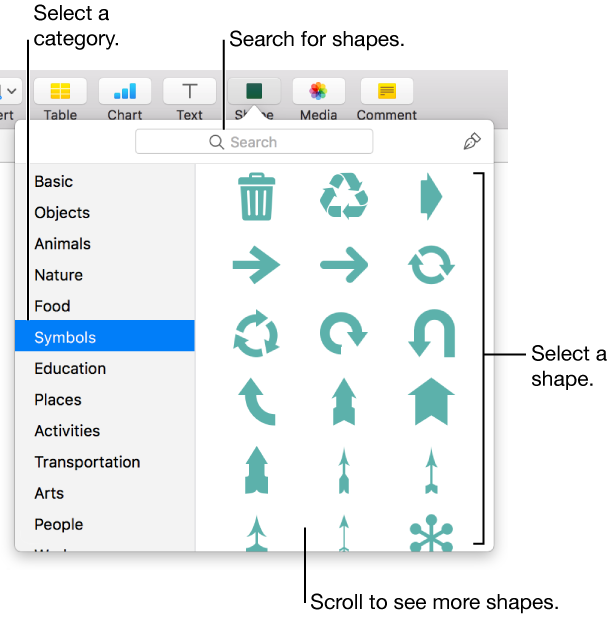
Task: Insert the three-arrow circular cycle shape
Action: click(x=257, y=333)
